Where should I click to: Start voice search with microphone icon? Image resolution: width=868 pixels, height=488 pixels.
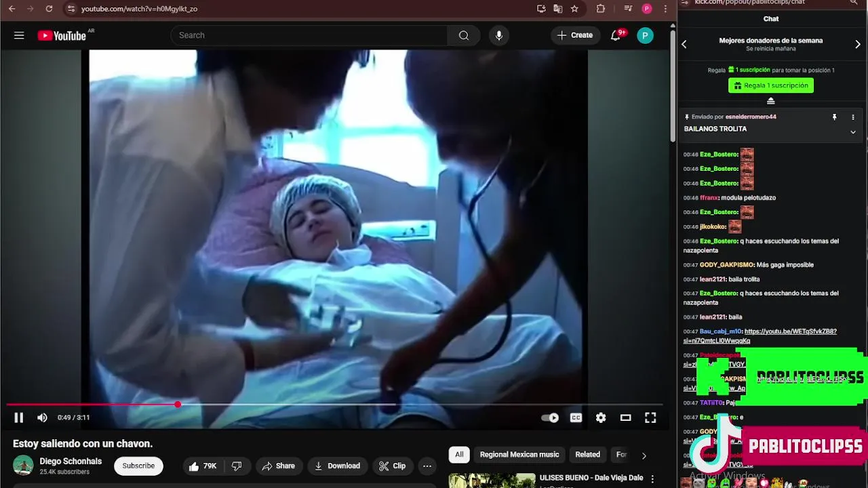499,35
